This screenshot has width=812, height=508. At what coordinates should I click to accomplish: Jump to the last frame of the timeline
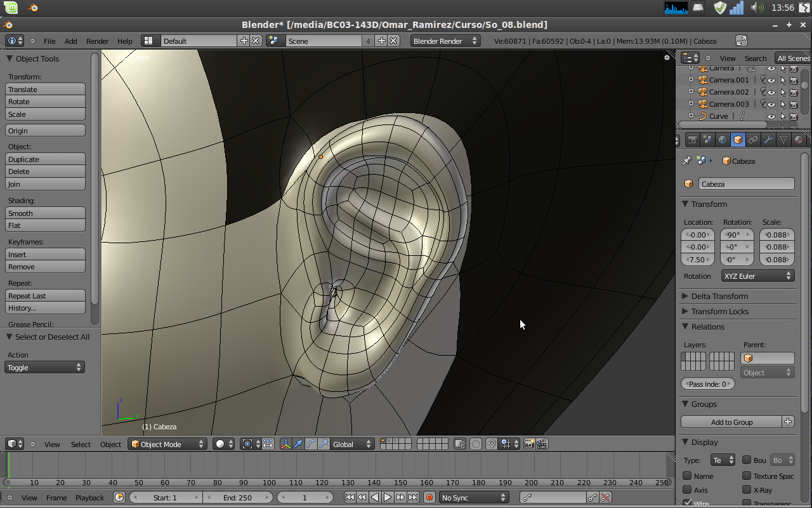(x=413, y=498)
